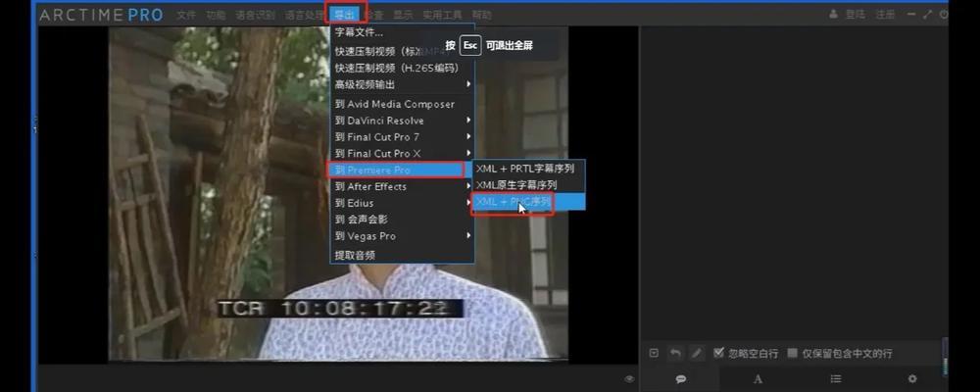Viewport: 980px width, 392px height.
Task: Expand the submenu arrow beside 高级视频输出
Action: [x=468, y=83]
